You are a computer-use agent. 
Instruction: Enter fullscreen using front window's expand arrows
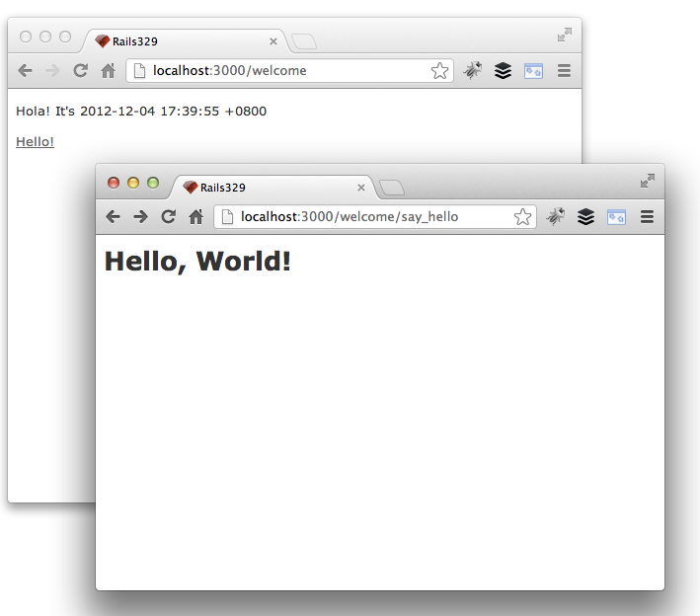tap(647, 181)
